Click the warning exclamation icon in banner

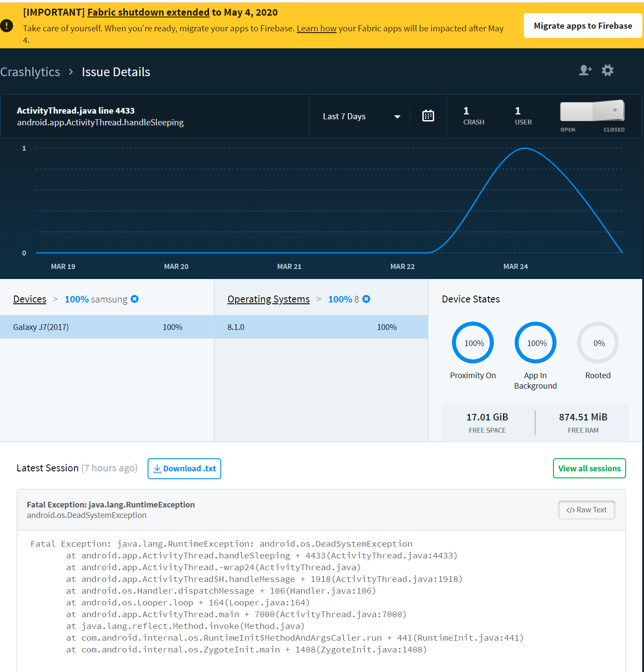click(7, 26)
